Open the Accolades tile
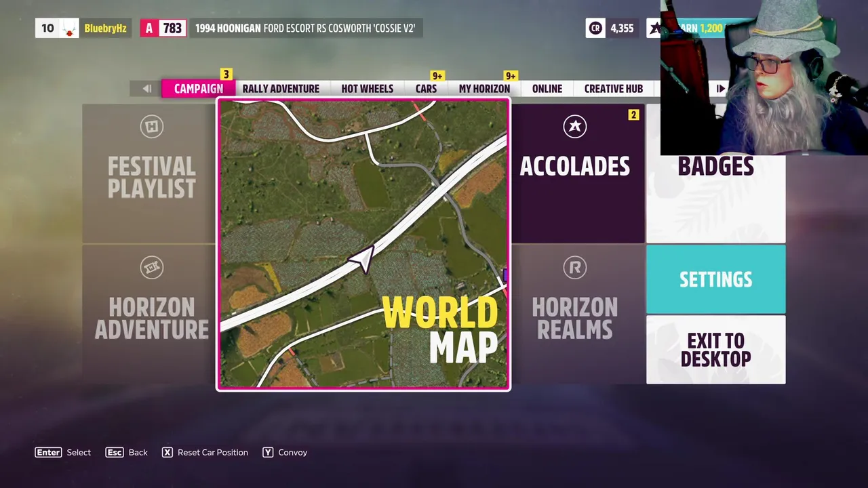 [x=577, y=174]
